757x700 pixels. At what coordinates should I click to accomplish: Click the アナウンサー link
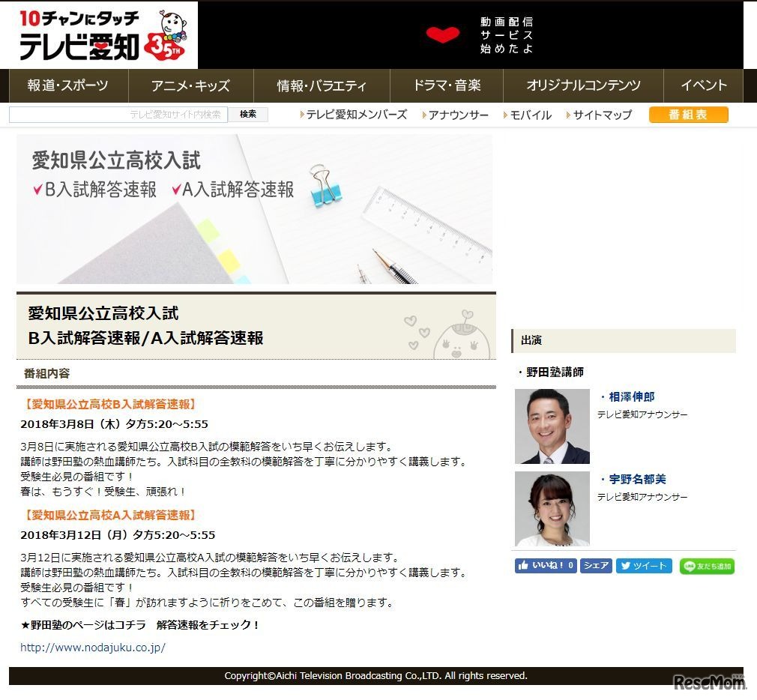[x=459, y=115]
